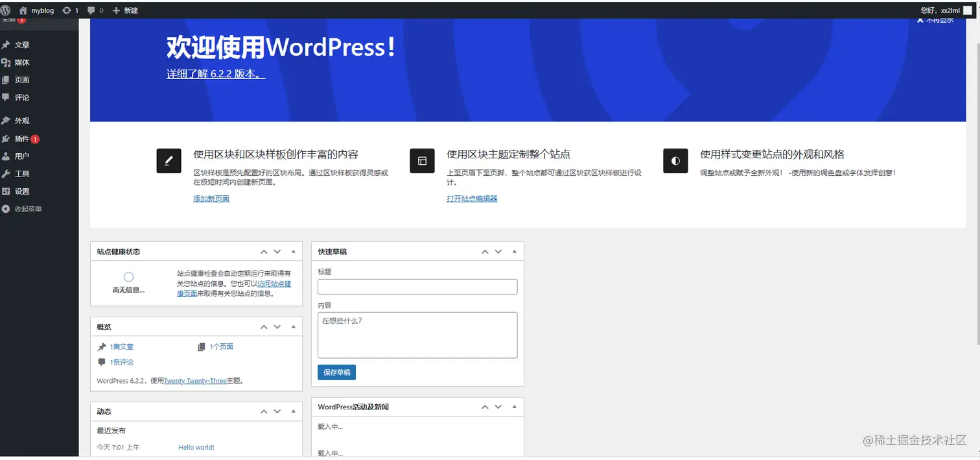Open the comments bubble in admin bar
The height and width of the screenshot is (460, 980).
click(x=95, y=10)
